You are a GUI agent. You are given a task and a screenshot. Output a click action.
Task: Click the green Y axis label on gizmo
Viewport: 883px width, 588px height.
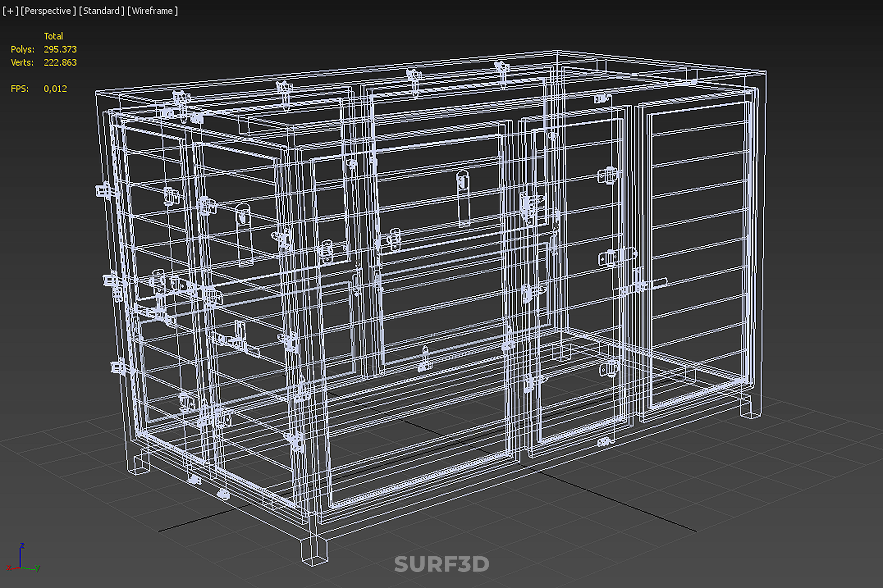point(38,568)
